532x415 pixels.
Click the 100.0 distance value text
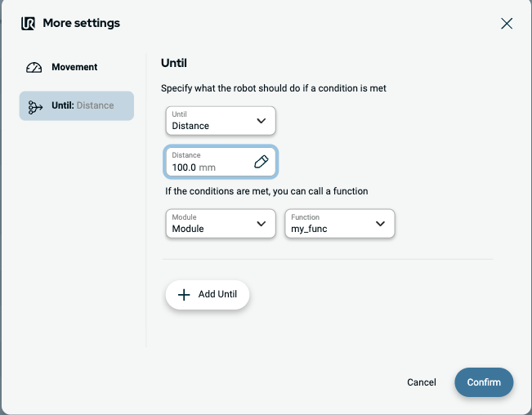[184, 167]
